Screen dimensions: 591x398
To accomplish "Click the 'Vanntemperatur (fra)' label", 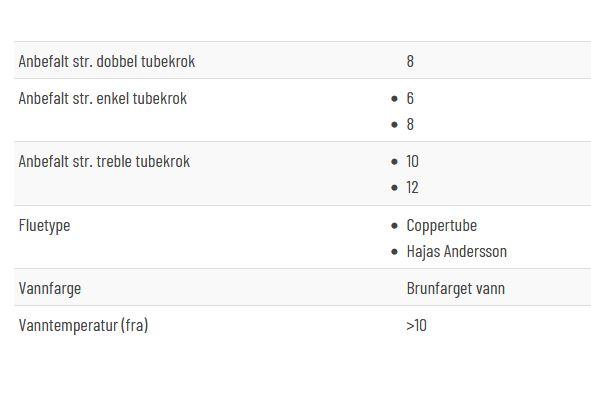I will 83,325.
